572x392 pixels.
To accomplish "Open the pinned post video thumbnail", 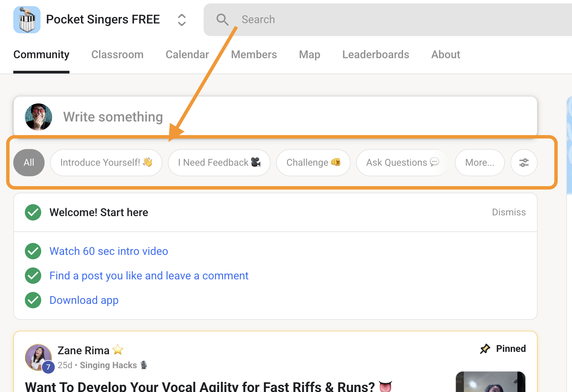I will point(490,383).
